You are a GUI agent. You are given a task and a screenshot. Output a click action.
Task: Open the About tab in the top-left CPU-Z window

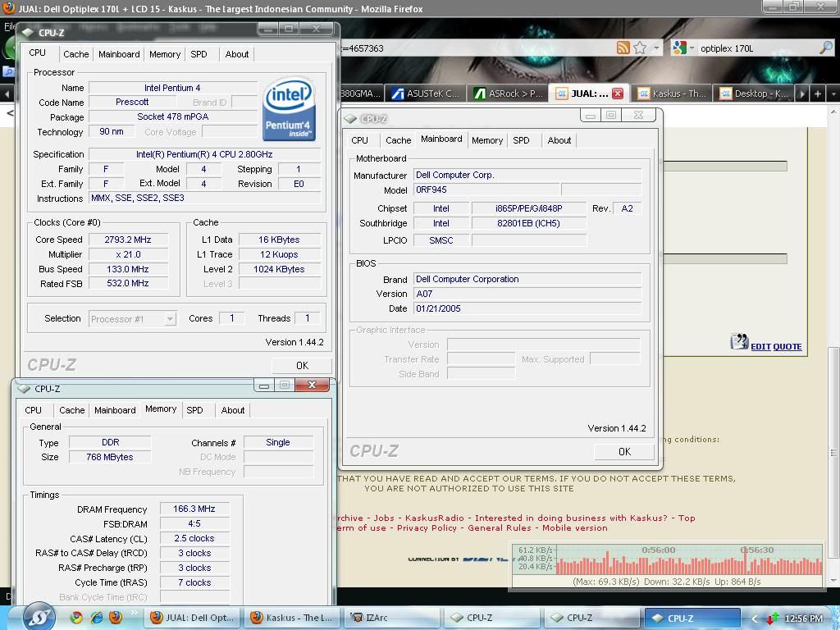(x=237, y=54)
